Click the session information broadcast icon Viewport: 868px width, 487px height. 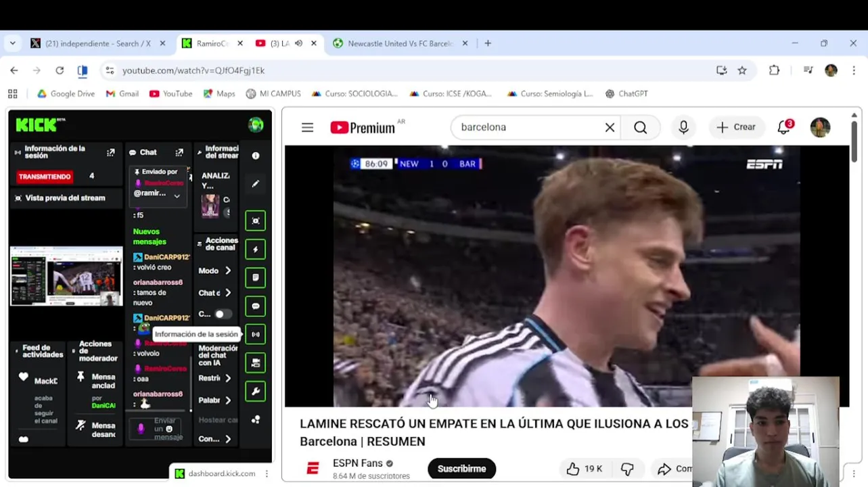[256, 334]
